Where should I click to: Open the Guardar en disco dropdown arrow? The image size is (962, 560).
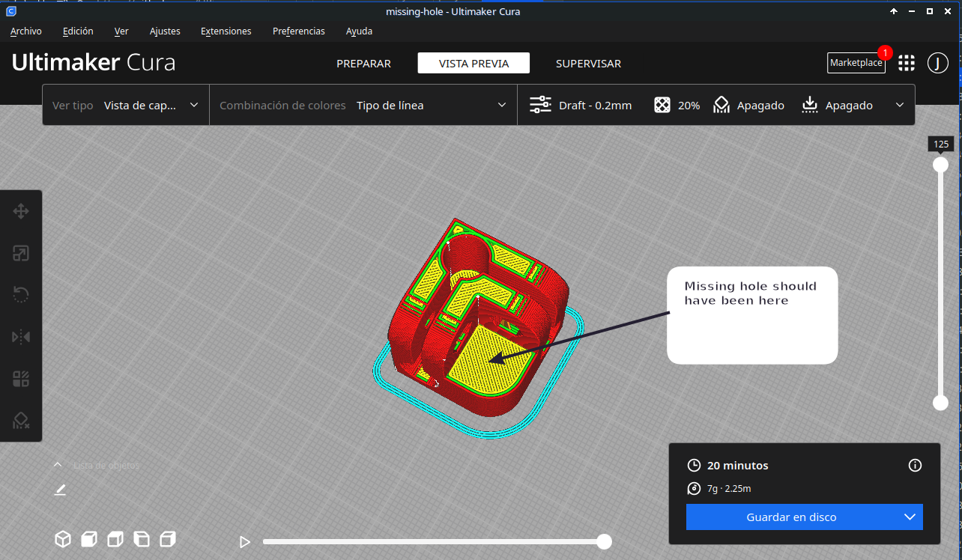(x=910, y=517)
